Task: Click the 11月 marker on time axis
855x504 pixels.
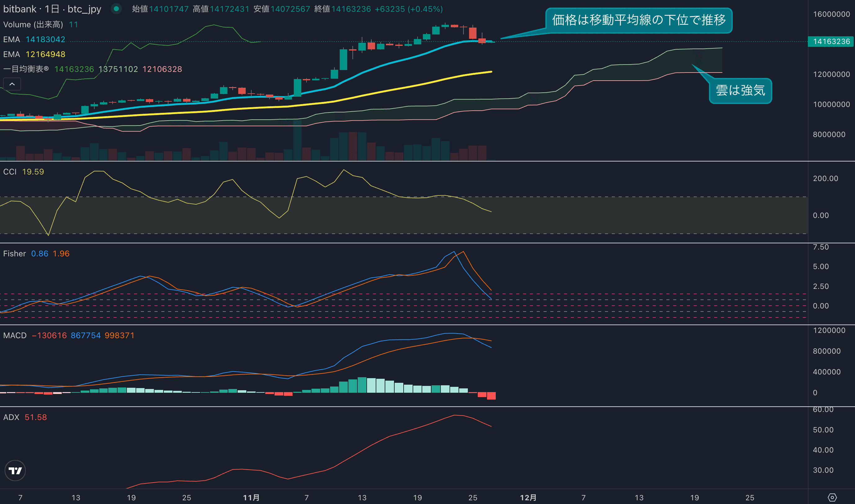Action: [251, 497]
